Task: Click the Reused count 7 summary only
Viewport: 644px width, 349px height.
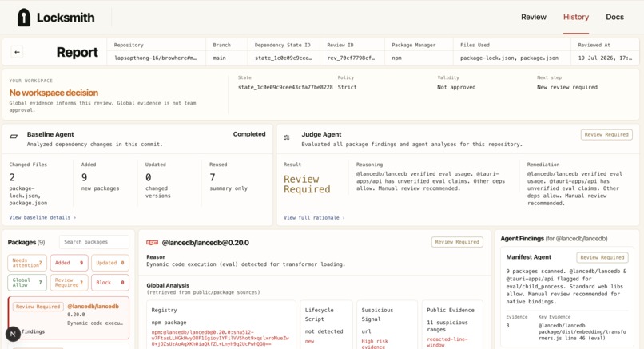Action: tap(213, 177)
